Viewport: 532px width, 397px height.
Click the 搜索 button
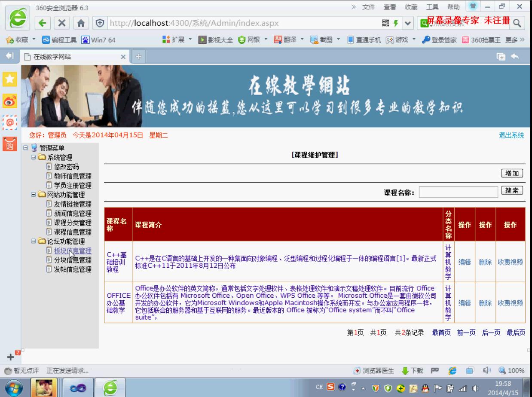pos(512,191)
